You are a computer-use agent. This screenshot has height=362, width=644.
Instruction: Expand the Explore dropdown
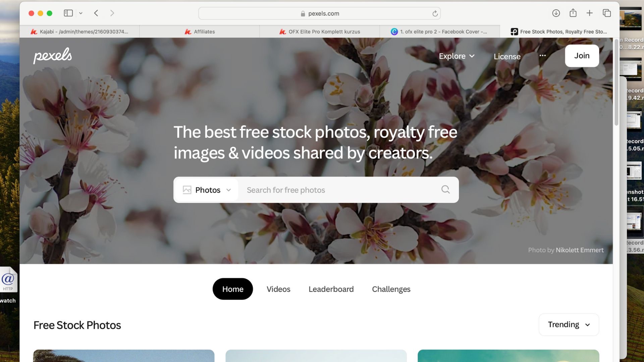pos(457,56)
